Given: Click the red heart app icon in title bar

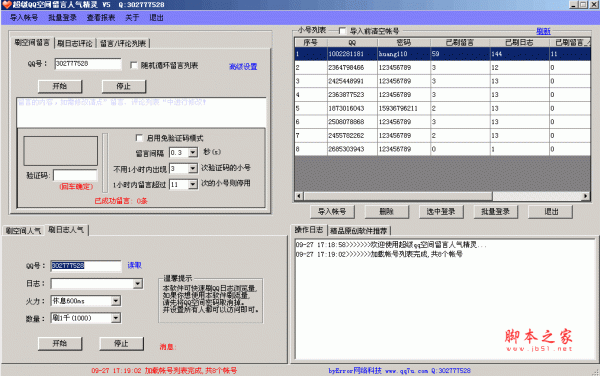Looking at the screenshot, I should click(7, 5).
